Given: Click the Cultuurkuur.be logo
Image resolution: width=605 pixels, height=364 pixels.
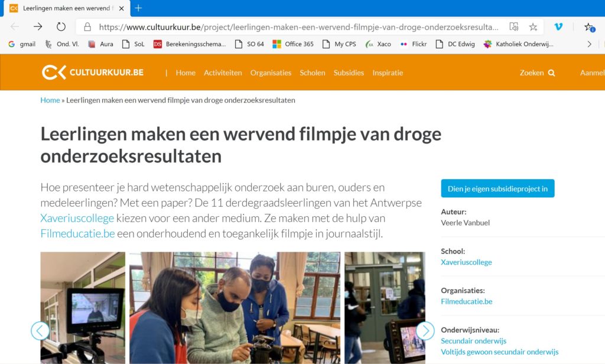Looking at the screenshot, I should (93, 73).
